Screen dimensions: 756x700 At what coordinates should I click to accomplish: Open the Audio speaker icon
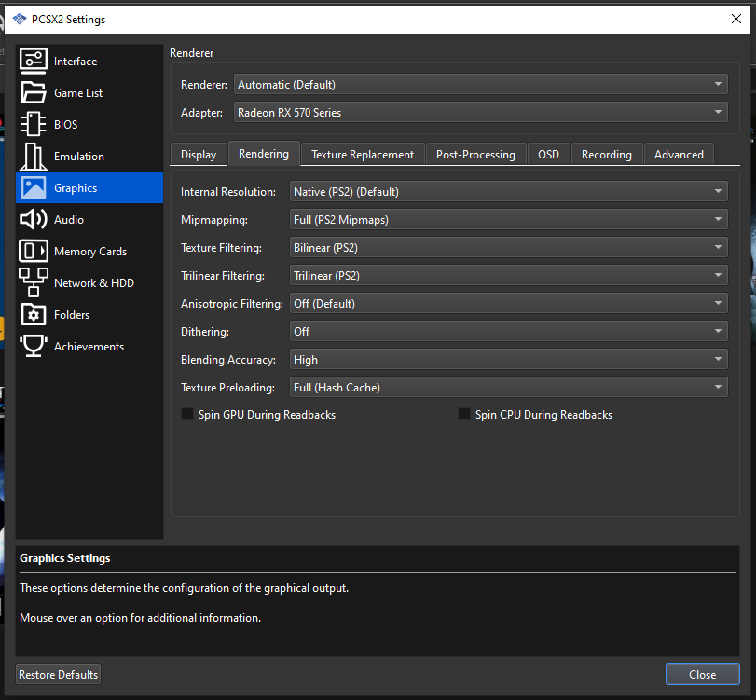[x=33, y=219]
